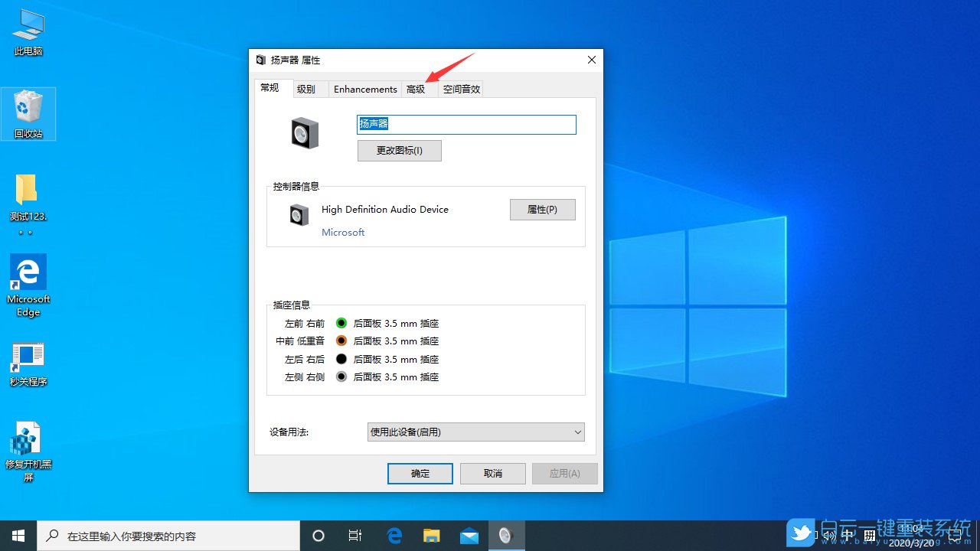Click the speaker device icon in the dialog
Viewport: 980px width, 551px height.
click(x=305, y=132)
